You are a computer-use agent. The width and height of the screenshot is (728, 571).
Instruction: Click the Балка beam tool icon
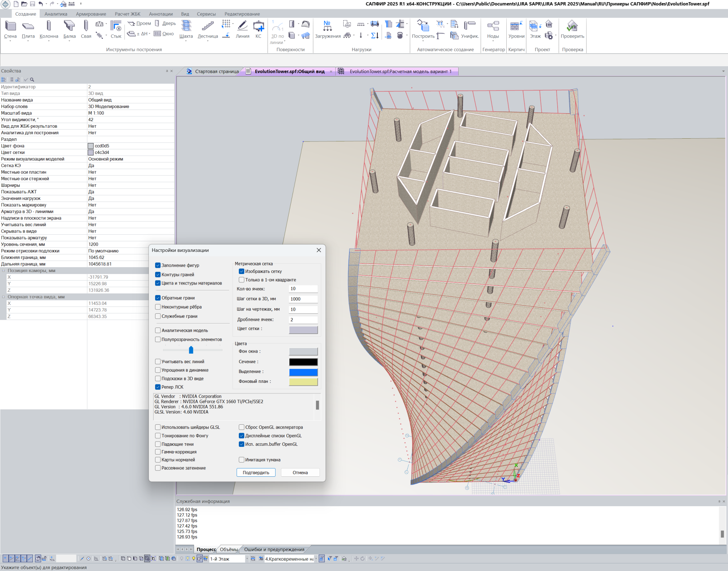click(x=69, y=26)
